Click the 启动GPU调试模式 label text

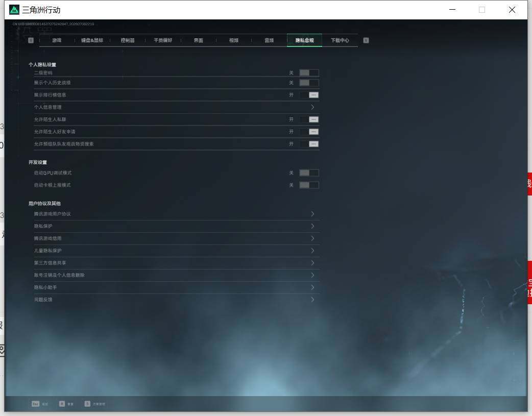pyautogui.click(x=53, y=173)
